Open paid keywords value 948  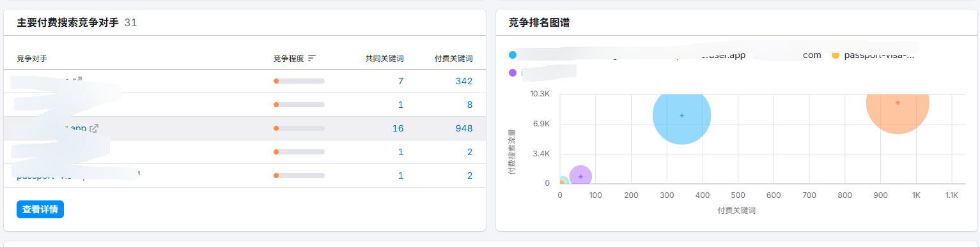464,128
